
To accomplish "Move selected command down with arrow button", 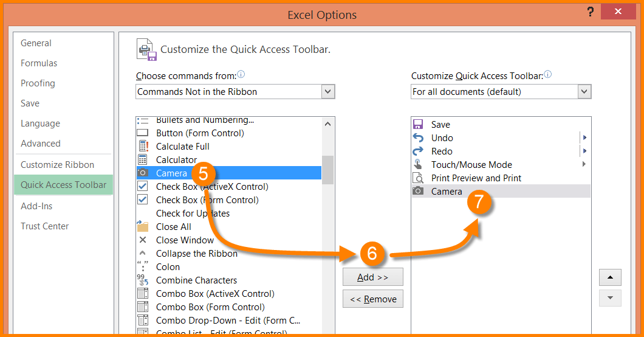I will coord(611,298).
